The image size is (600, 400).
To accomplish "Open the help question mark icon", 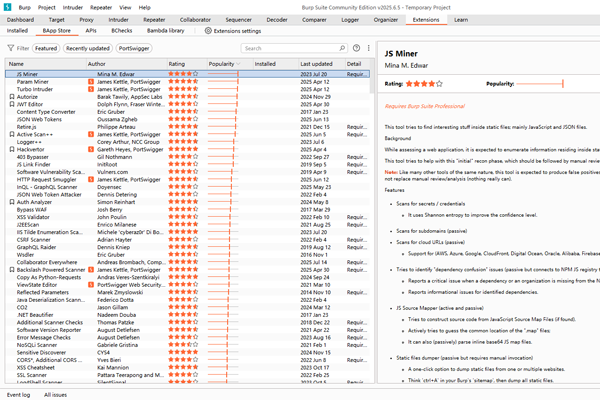I will coord(356,48).
